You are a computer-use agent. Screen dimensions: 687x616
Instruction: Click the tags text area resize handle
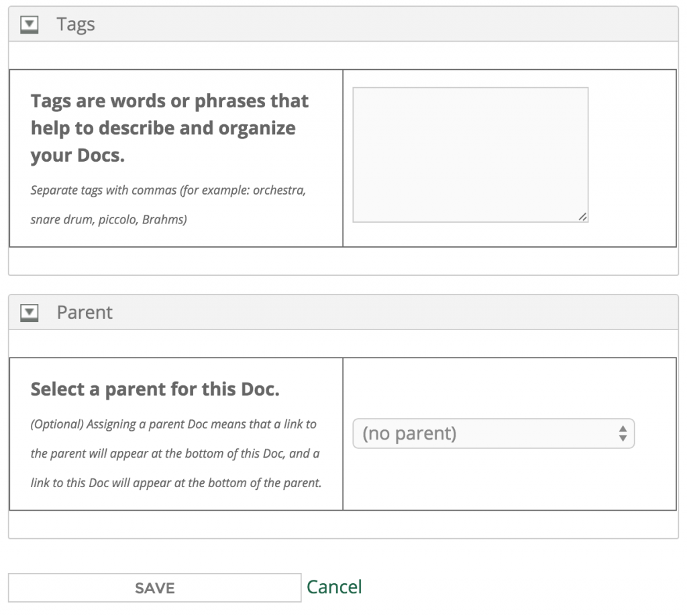click(582, 217)
